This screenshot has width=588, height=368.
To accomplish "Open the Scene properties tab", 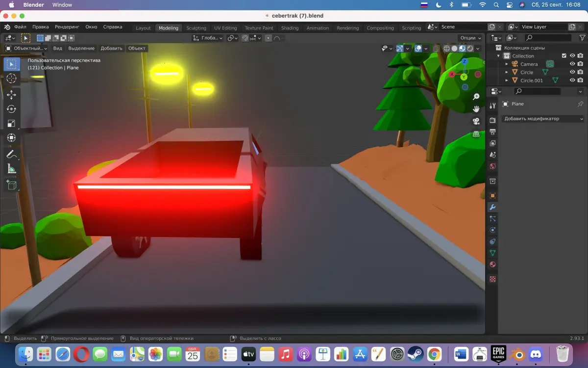I will (x=492, y=155).
